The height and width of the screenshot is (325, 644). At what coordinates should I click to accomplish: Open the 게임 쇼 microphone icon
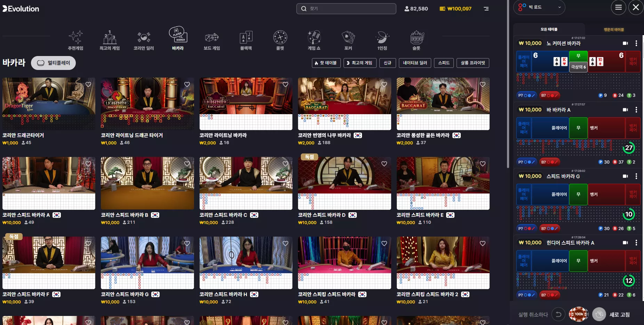pyautogui.click(x=314, y=37)
